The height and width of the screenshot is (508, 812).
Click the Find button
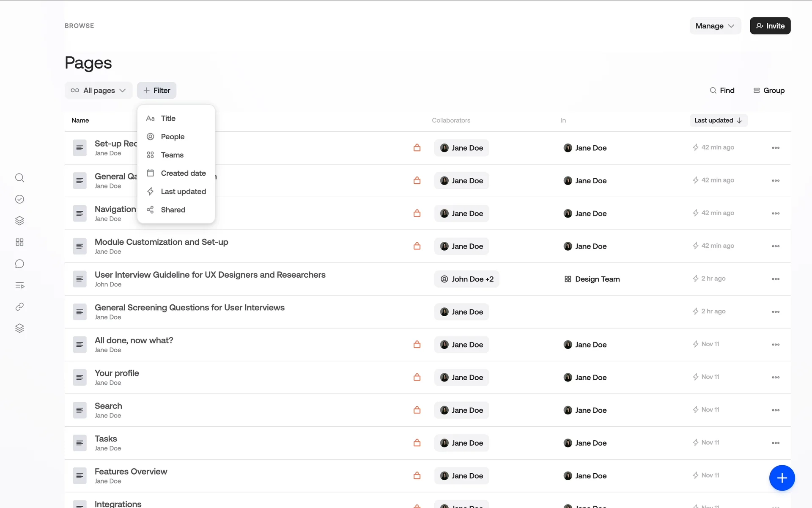(722, 91)
